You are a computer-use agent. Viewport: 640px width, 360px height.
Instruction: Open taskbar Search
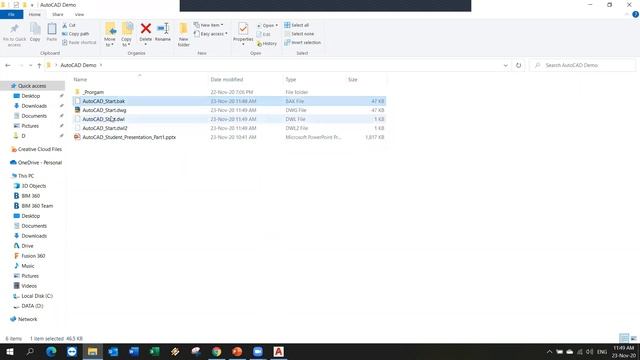point(30,352)
